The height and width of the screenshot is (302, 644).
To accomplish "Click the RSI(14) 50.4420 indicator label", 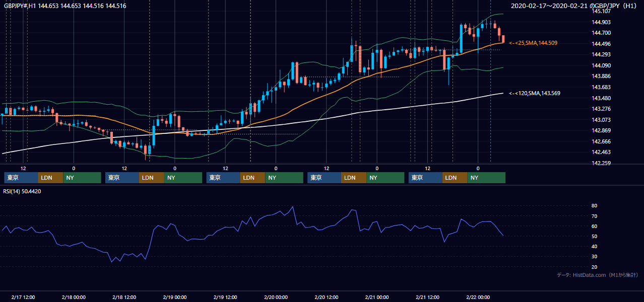I will (x=23, y=191).
